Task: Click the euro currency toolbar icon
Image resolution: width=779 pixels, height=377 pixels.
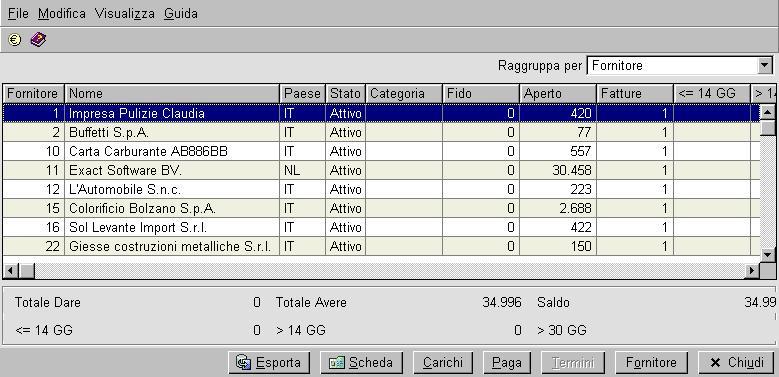Action: pyautogui.click(x=15, y=40)
